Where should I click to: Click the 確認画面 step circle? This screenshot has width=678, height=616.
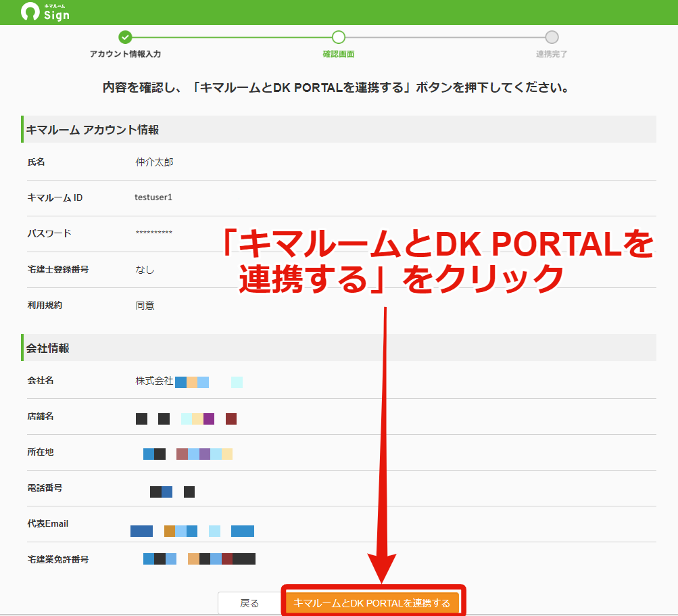[339, 37]
